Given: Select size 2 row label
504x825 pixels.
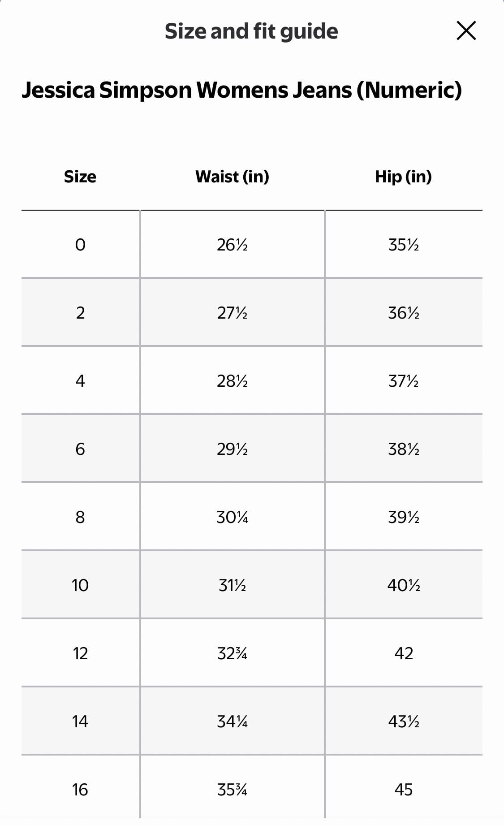Looking at the screenshot, I should point(80,313).
